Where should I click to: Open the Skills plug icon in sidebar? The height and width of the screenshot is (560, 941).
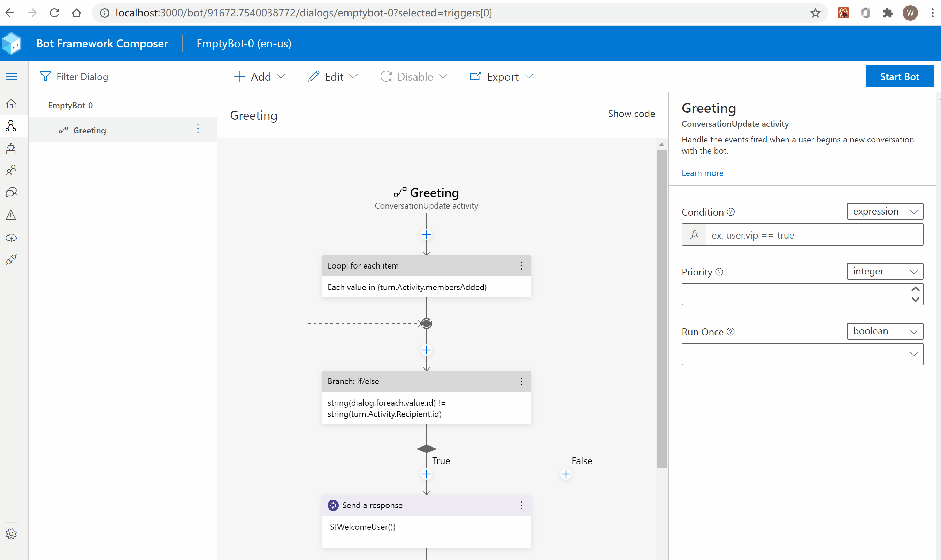12,259
